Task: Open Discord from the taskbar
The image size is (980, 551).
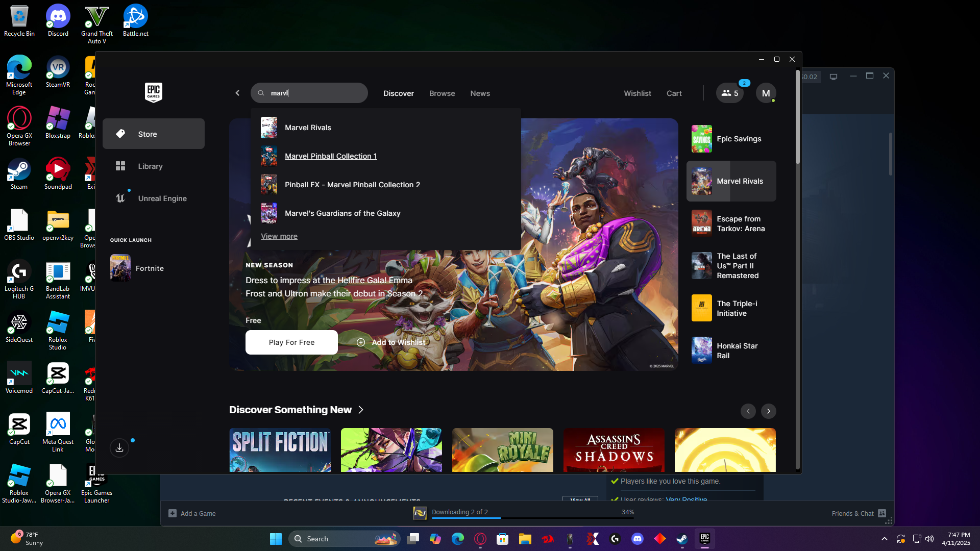Action: tap(638, 539)
